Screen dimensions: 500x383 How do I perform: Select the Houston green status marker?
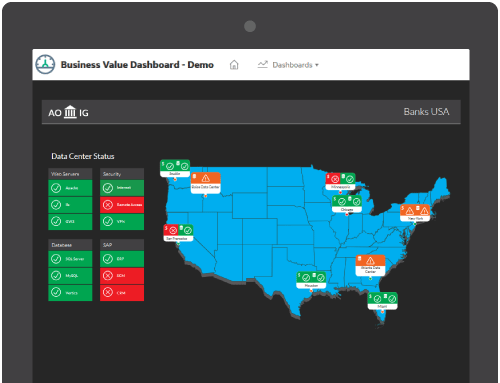(x=311, y=280)
